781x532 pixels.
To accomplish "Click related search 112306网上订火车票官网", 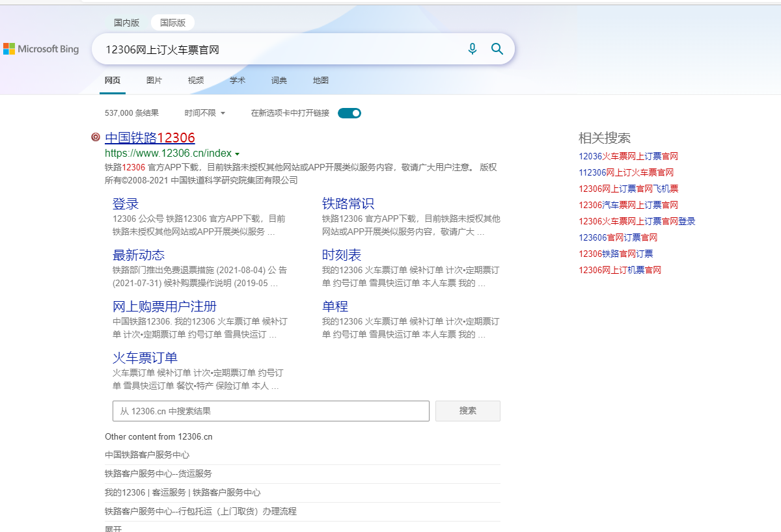I will click(x=626, y=172).
